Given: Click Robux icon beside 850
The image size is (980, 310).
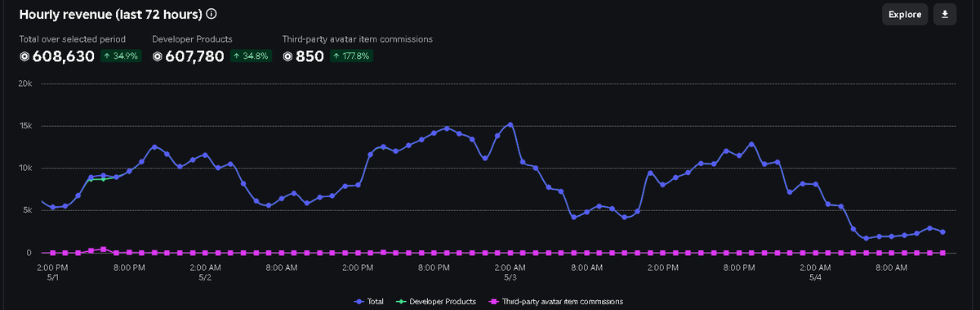Looking at the screenshot, I should tap(288, 56).
